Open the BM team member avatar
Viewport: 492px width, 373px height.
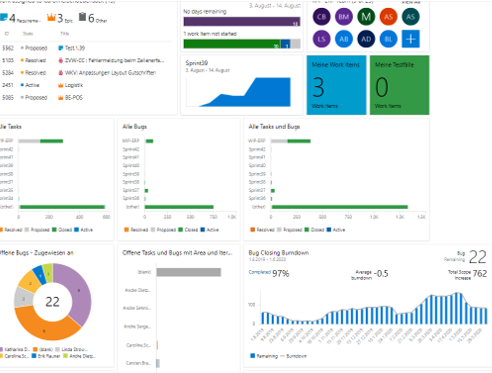[344, 17]
